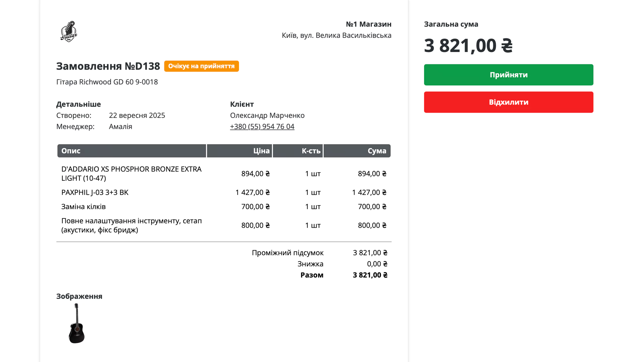Select the Сума column header
Viewport: 644px width, 362px height.
(357, 151)
